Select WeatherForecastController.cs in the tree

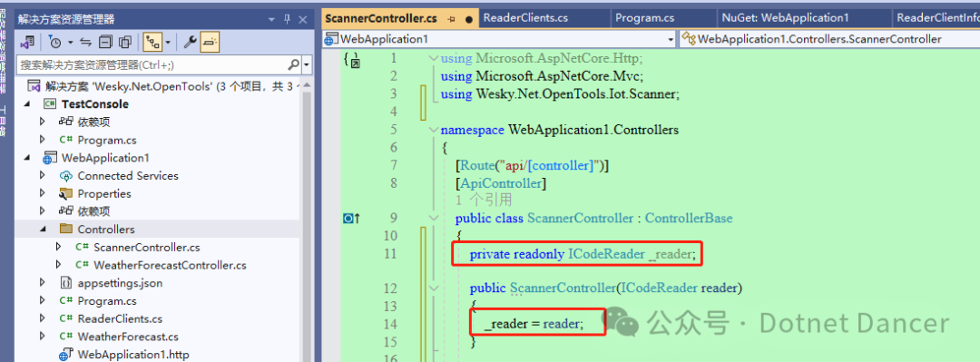click(x=170, y=265)
